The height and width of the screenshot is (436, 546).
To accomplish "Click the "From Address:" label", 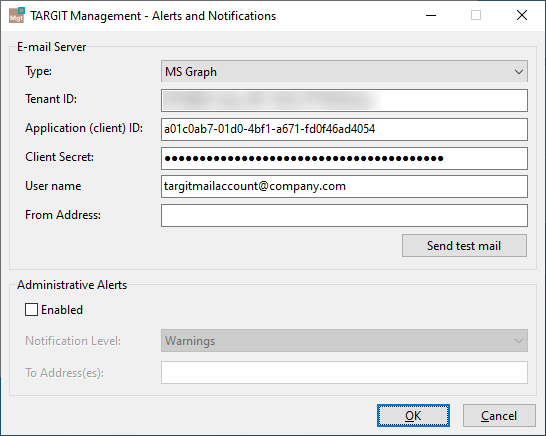I will click(63, 215).
